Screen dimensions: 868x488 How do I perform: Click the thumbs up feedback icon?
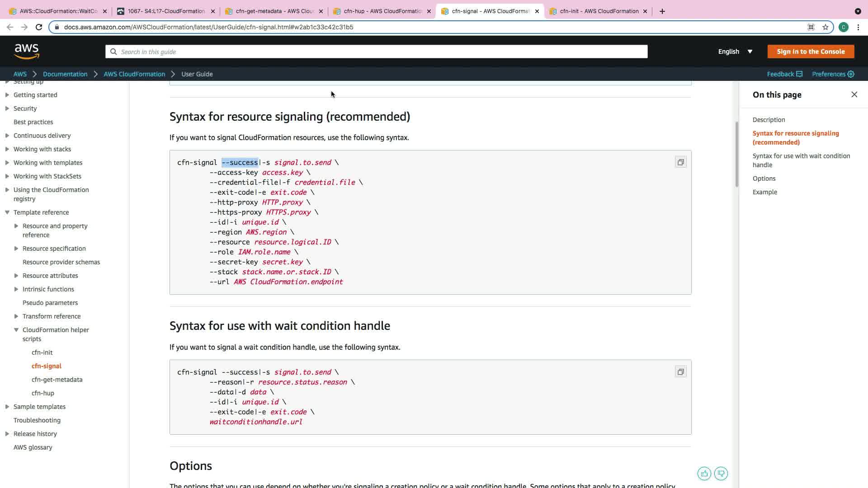pos(704,474)
